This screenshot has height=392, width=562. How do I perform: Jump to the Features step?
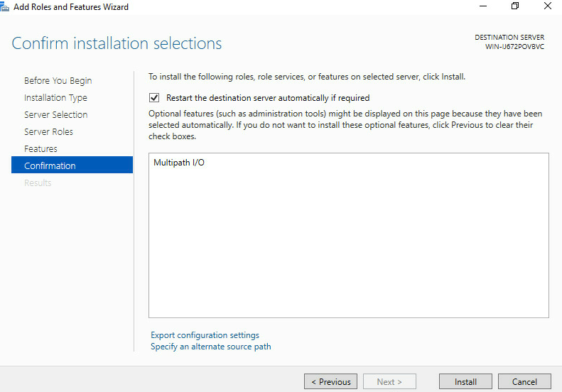point(40,148)
